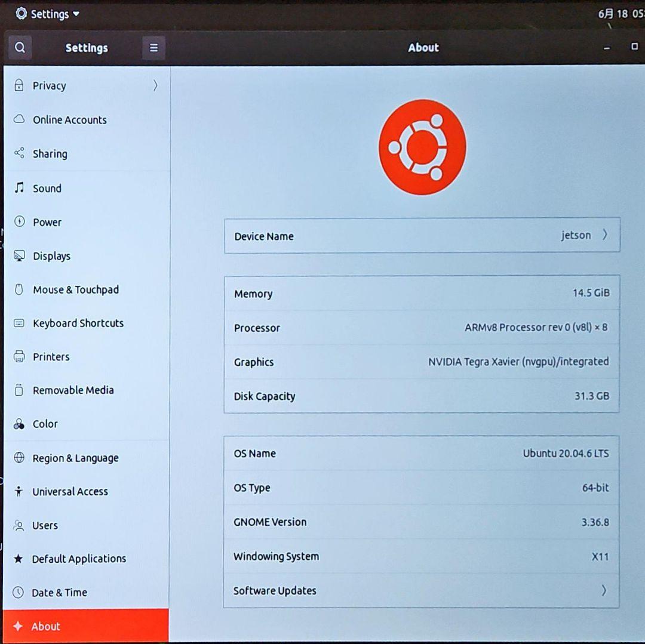Select Printers in the sidebar

(87, 356)
